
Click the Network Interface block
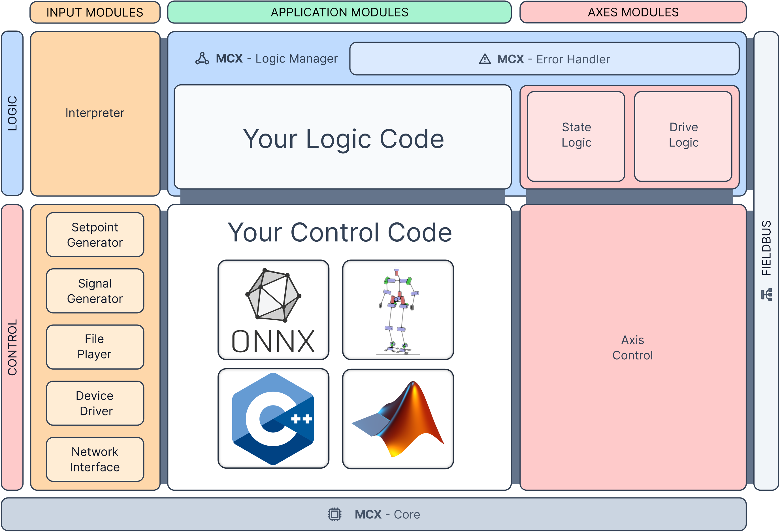tap(95, 459)
